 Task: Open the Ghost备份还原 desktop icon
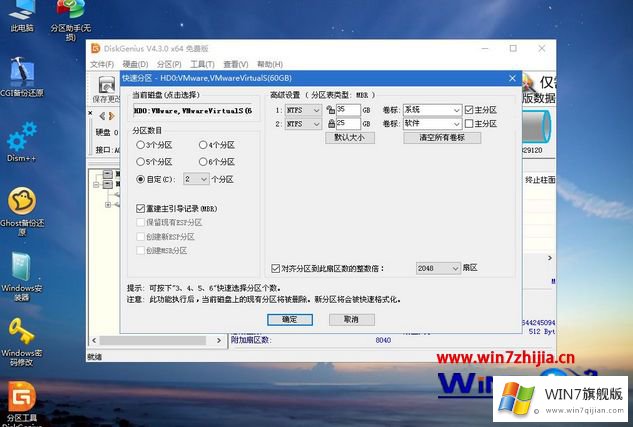point(22,211)
